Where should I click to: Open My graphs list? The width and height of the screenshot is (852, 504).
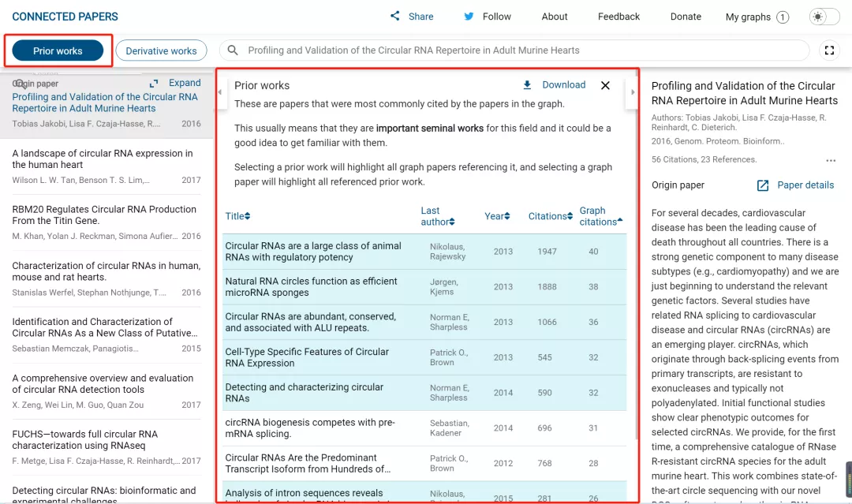click(757, 17)
